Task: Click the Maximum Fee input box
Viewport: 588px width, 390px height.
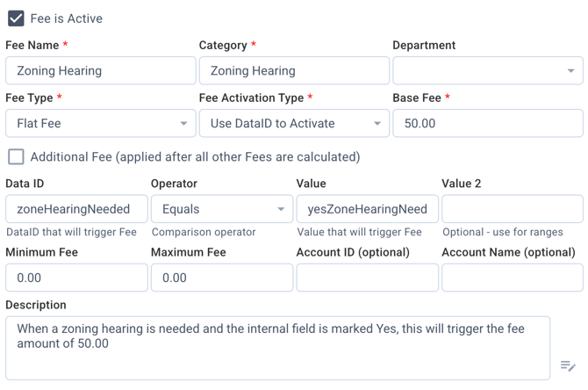Action: pyautogui.click(x=221, y=278)
